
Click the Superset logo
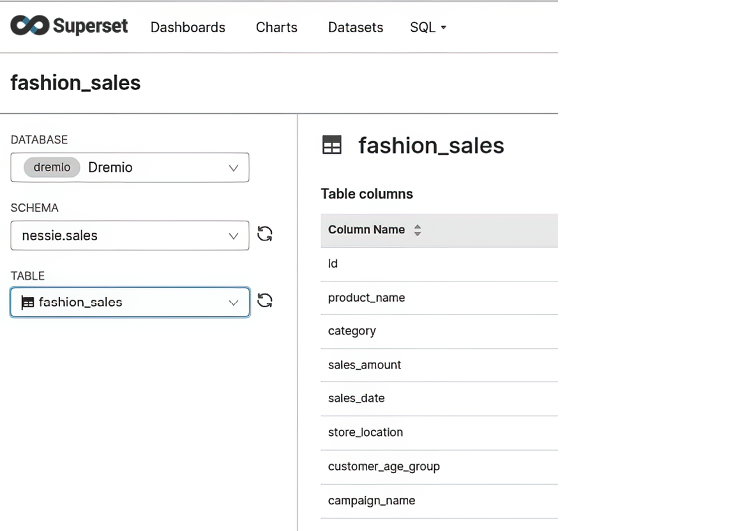tap(69, 26)
